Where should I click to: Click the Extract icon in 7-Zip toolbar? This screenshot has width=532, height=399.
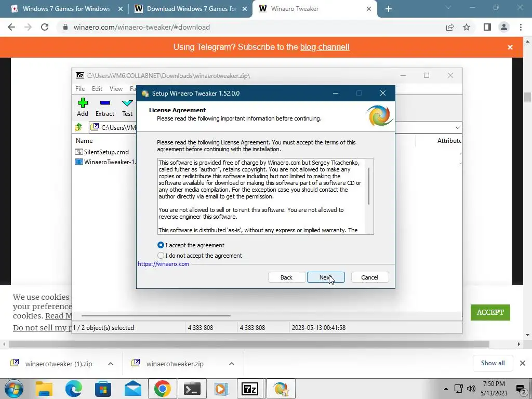tap(105, 107)
